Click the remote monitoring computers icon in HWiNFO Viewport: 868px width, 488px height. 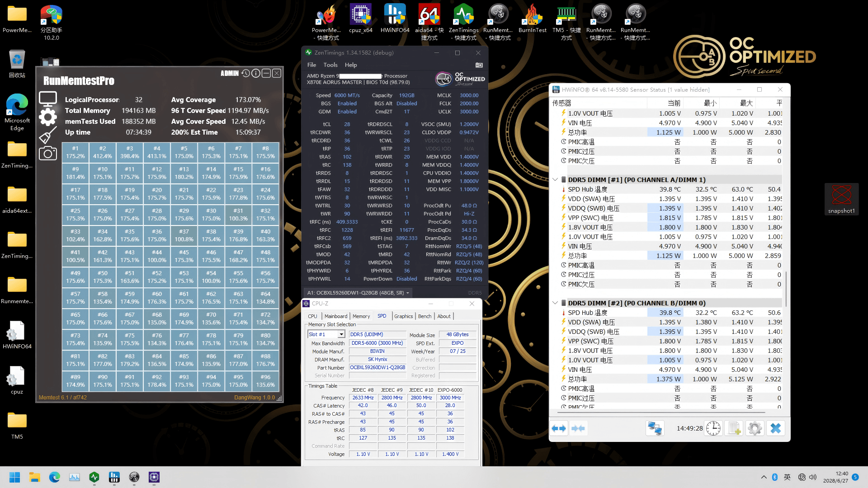(654, 428)
